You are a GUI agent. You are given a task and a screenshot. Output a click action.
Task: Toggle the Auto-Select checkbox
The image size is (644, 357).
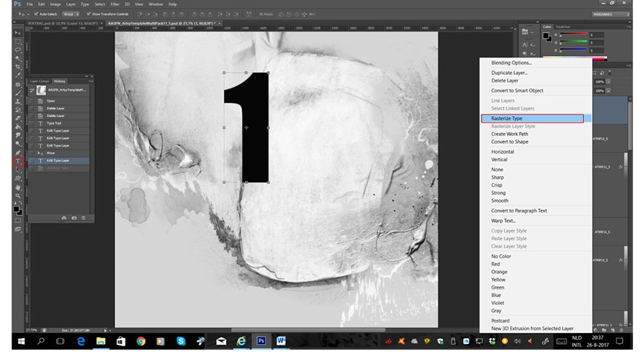point(37,14)
